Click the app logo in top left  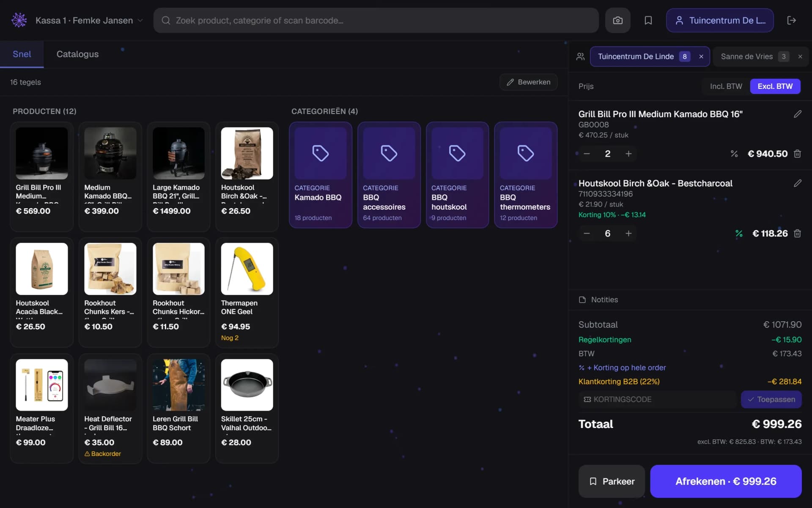pos(19,20)
